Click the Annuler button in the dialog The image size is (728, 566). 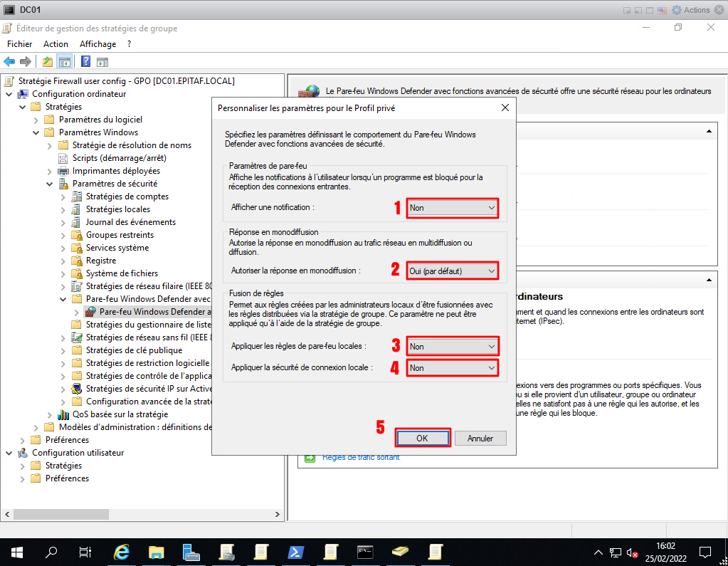point(480,438)
